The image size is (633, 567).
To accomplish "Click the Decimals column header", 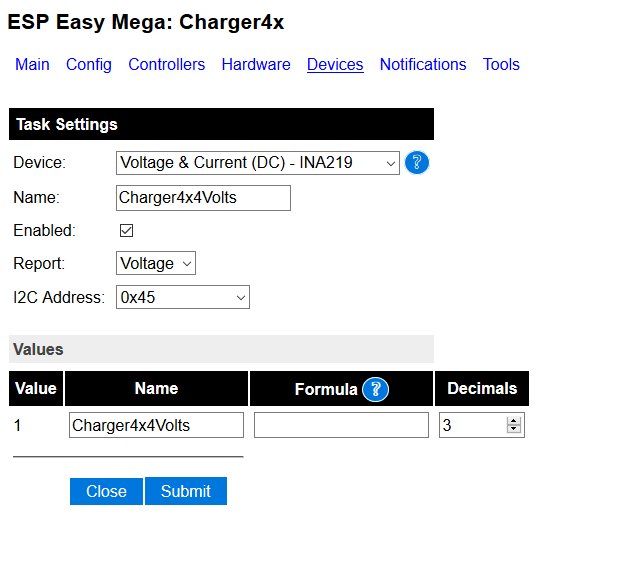I will point(482,389).
